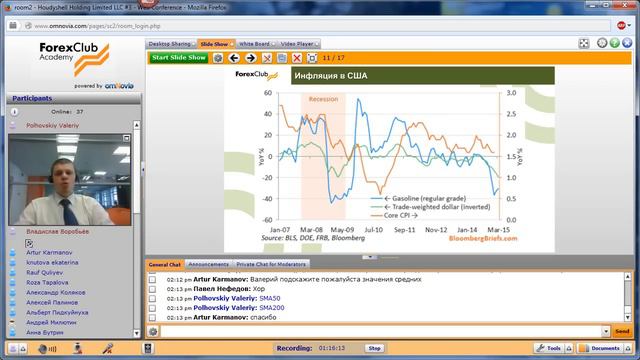Screen dimensions: 640x360
Task: Check the box beside Павел Нефедов message
Action: 152,289
